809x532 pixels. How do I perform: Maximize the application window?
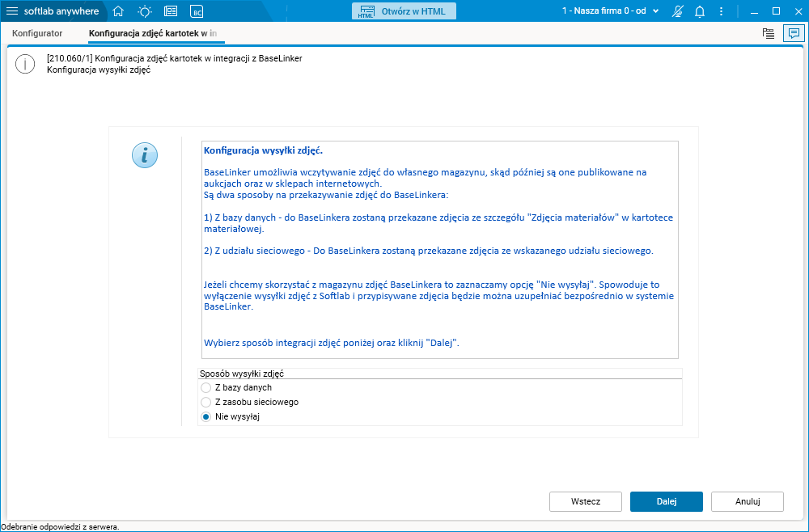tap(776, 11)
